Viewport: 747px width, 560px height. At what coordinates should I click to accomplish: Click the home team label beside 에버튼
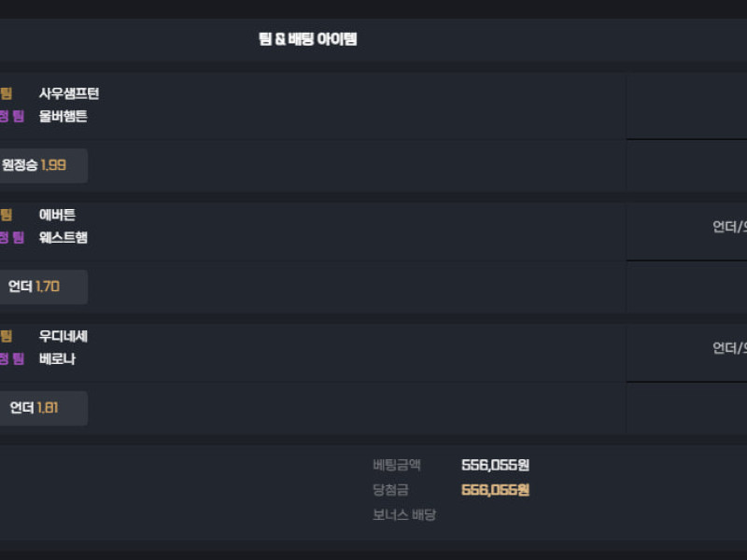pyautogui.click(x=7, y=215)
